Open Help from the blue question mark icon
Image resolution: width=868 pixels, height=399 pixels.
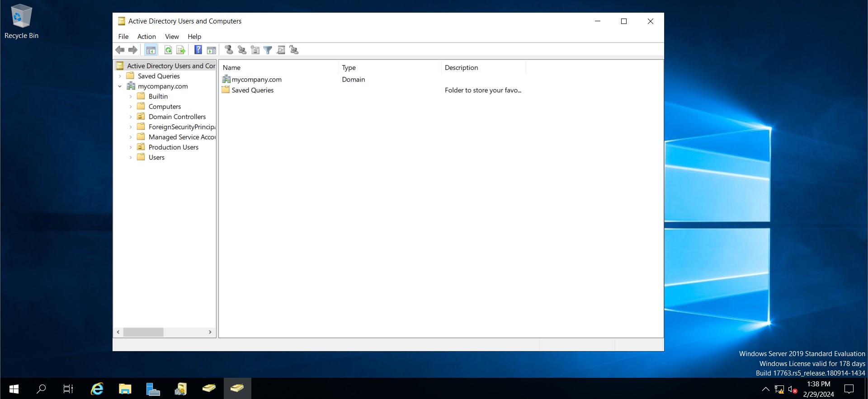click(x=198, y=50)
